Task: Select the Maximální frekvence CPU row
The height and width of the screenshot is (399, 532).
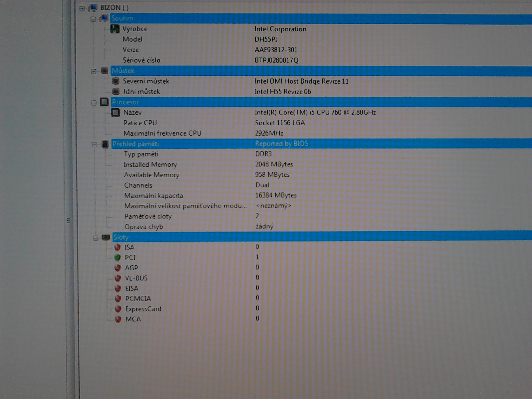Action: click(x=162, y=133)
